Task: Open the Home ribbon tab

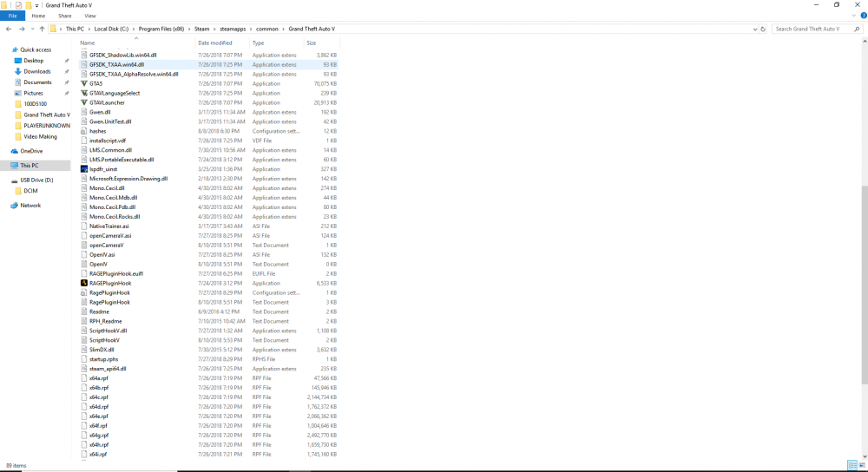Action: click(x=38, y=16)
